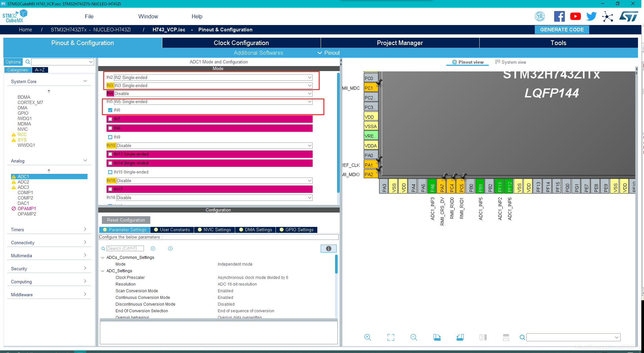
Task: Sort peripherals with the A->Z button
Action: [x=40, y=70]
